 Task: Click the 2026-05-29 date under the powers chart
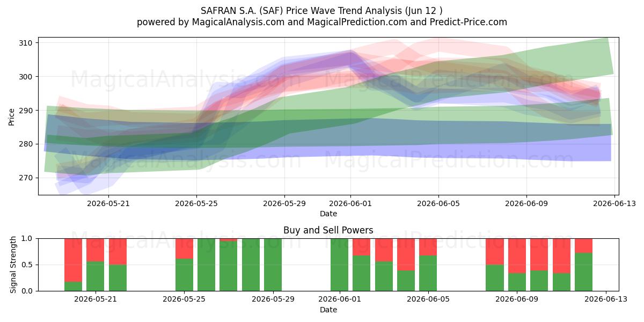pos(273,299)
